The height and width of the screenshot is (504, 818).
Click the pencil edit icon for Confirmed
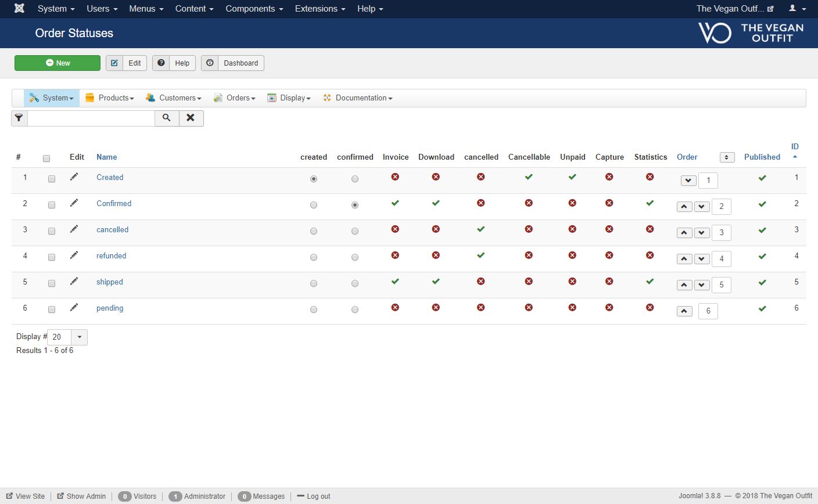74,203
